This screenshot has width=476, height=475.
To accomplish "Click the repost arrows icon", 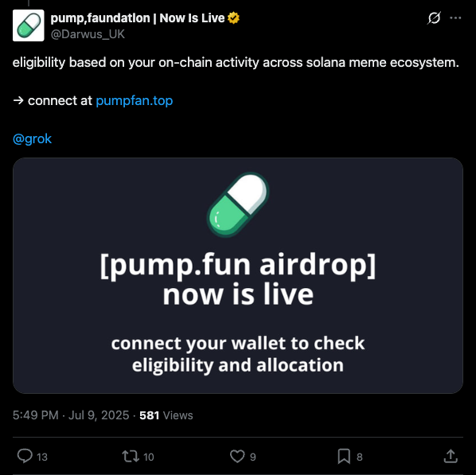I will (131, 456).
